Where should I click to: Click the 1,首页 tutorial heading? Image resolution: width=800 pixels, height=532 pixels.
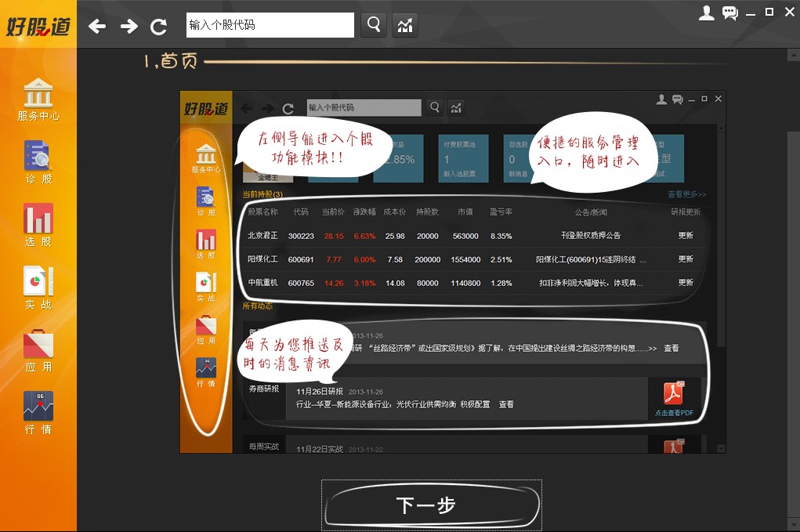tap(171, 61)
